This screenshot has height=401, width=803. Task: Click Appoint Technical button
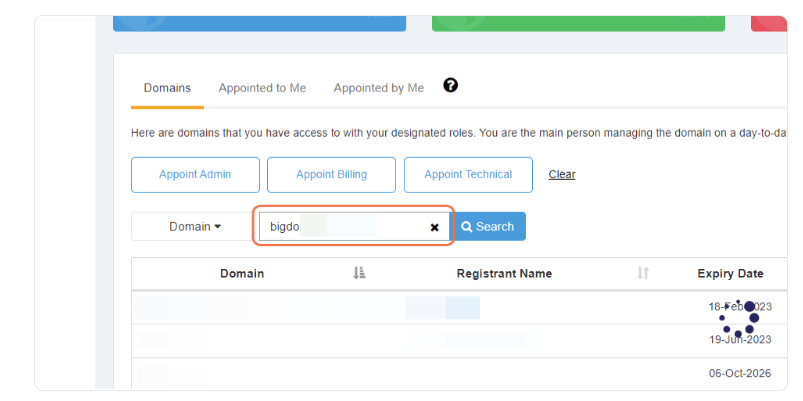tap(468, 175)
